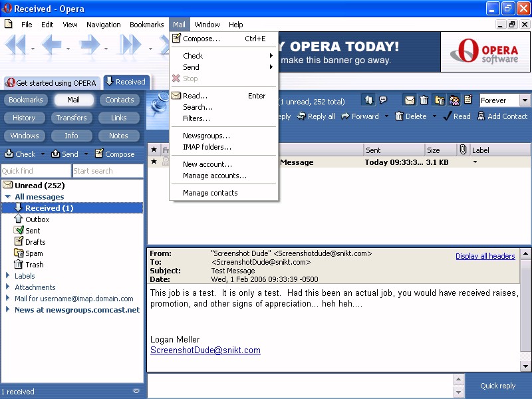Viewport: 532px width, 399px height.
Task: Toggle the mailing lists people icon
Action: (x=454, y=100)
